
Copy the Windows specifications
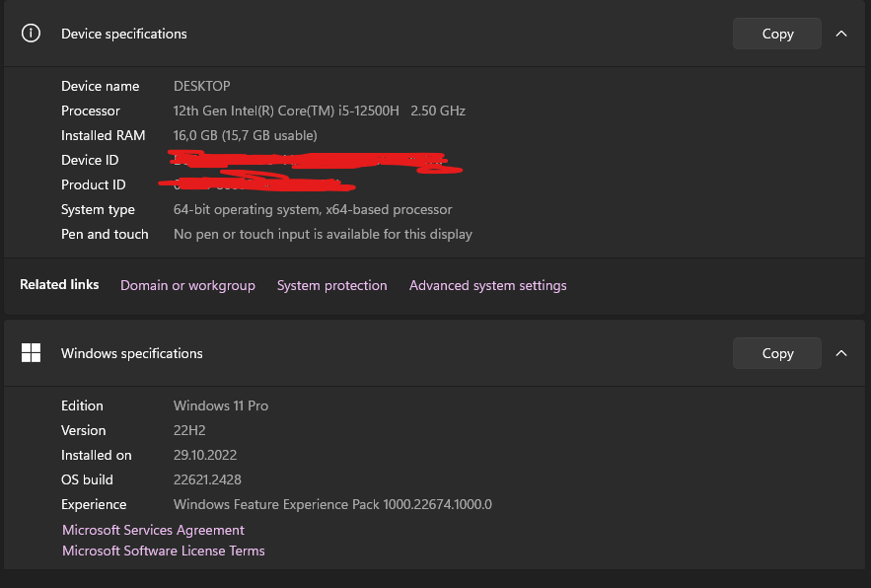click(x=777, y=353)
